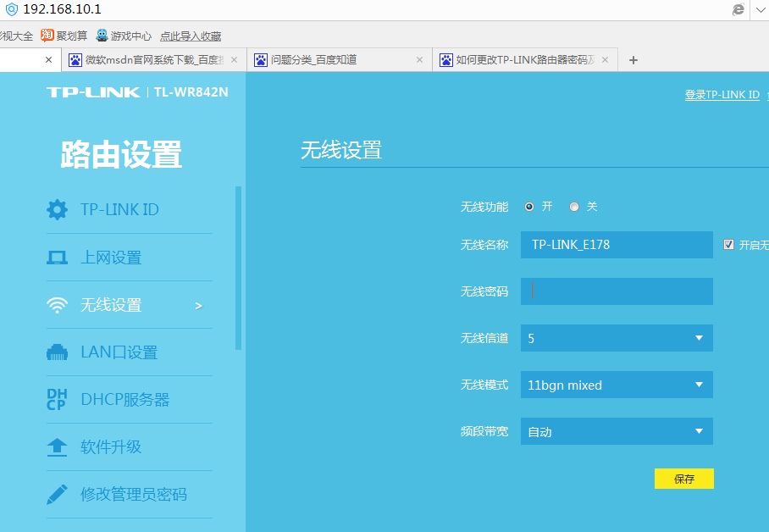Select the 开 wireless radio button
The height and width of the screenshot is (532, 769).
click(529, 207)
